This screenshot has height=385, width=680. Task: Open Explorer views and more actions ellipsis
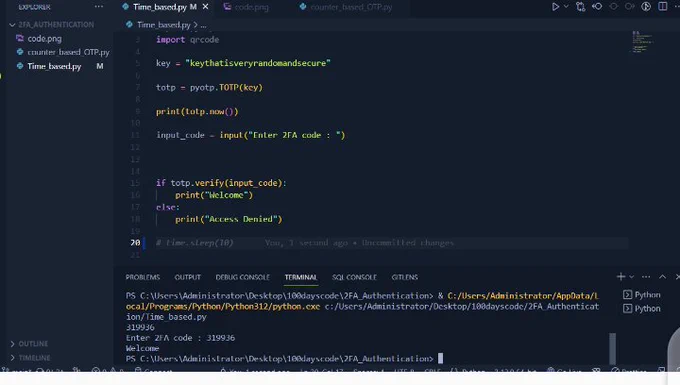click(99, 7)
